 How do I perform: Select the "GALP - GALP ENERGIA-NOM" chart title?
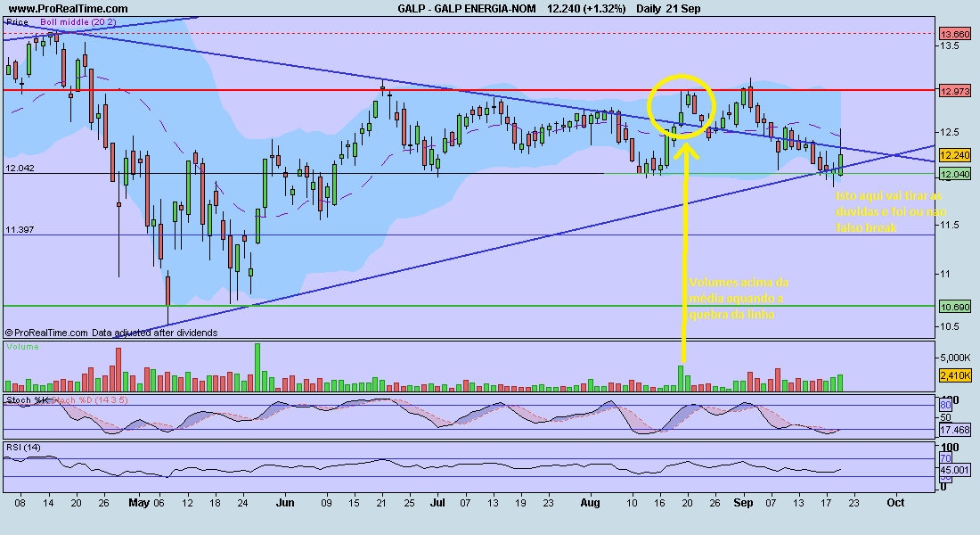466,9
